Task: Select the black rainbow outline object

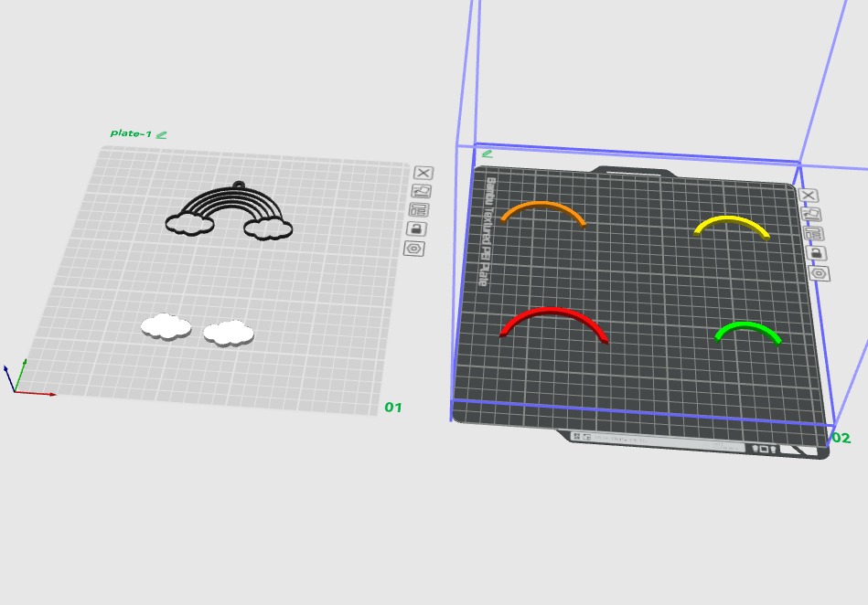Action: coord(230,211)
